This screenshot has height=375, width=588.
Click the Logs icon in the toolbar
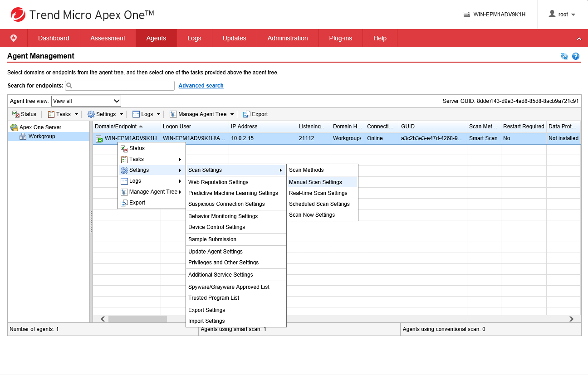point(136,114)
